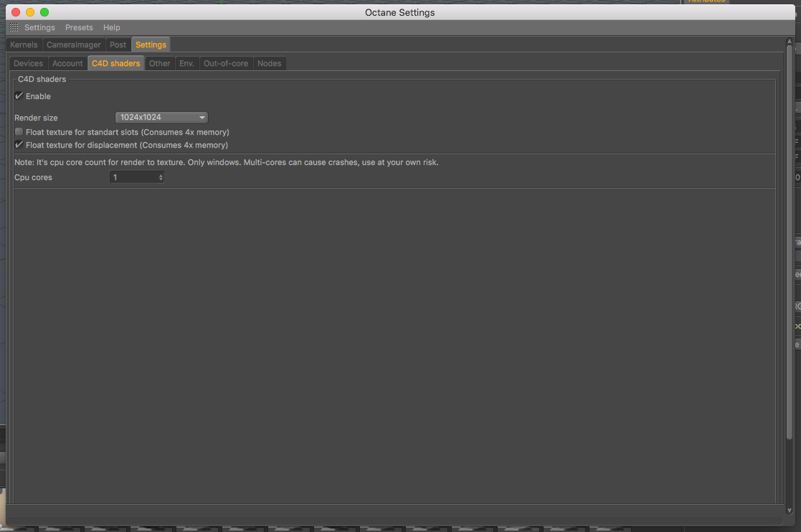The height and width of the screenshot is (532, 801).
Task: Click the scrollbar down arrow
Action: [790, 510]
